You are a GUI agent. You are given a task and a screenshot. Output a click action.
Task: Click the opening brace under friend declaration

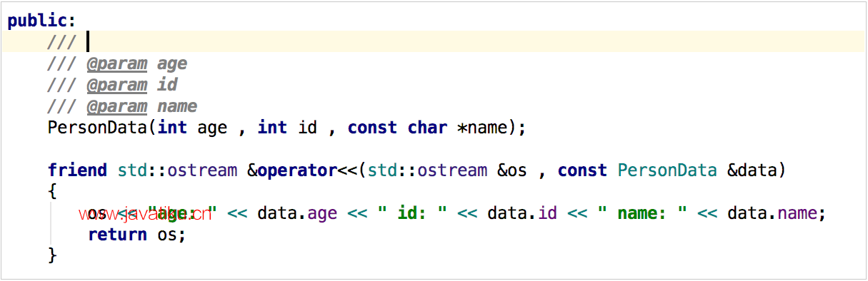(x=52, y=192)
